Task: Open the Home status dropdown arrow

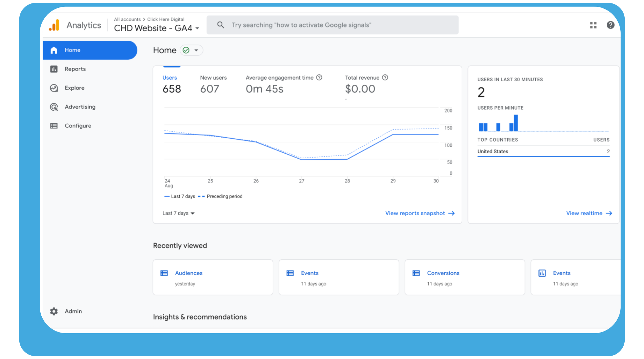Action: [x=196, y=50]
